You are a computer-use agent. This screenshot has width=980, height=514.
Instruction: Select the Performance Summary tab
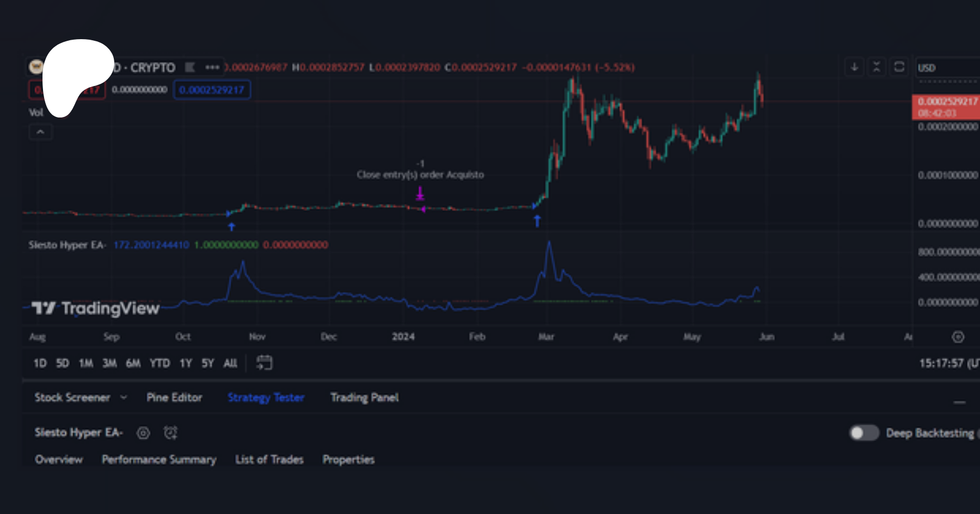[159, 460]
